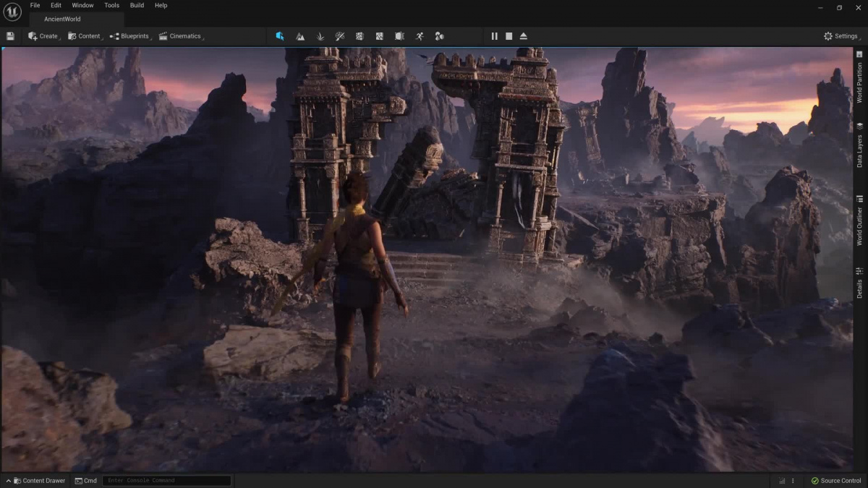Eject from the player controller
Screen dimensions: 868x488
[x=524, y=36]
